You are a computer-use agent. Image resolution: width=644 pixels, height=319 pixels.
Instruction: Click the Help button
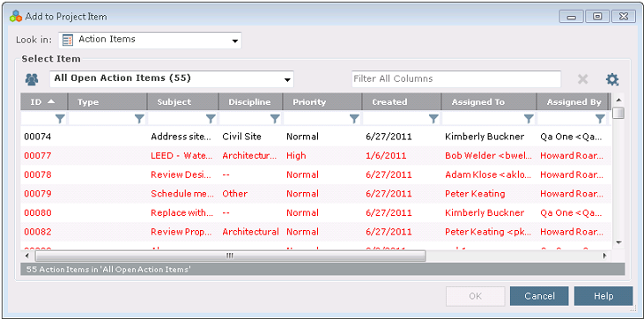click(x=603, y=296)
